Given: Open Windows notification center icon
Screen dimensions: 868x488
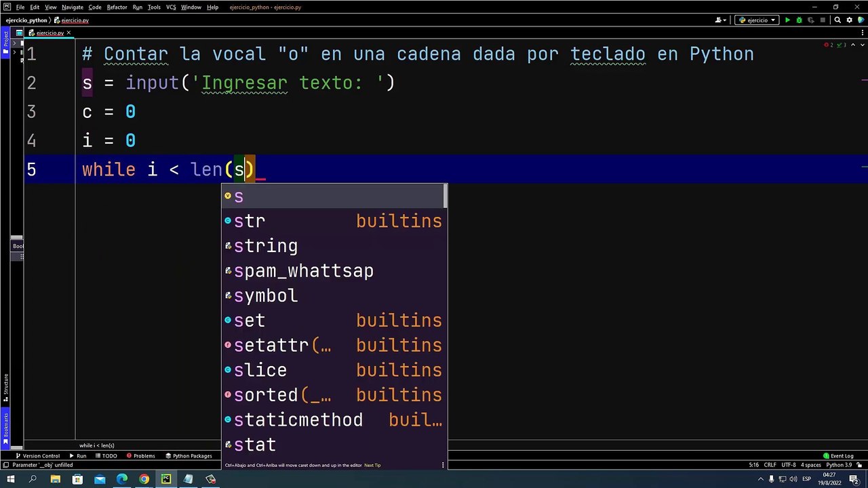Looking at the screenshot, I should 854,479.
